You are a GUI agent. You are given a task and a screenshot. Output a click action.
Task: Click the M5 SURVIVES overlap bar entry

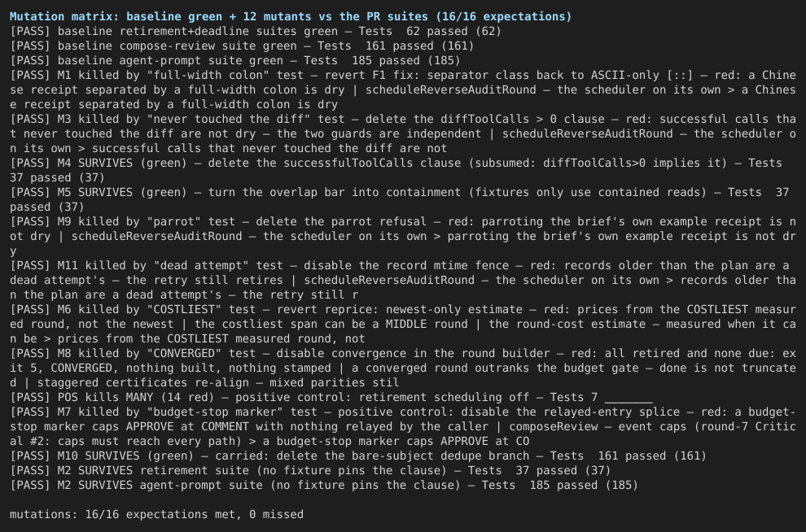click(400, 199)
